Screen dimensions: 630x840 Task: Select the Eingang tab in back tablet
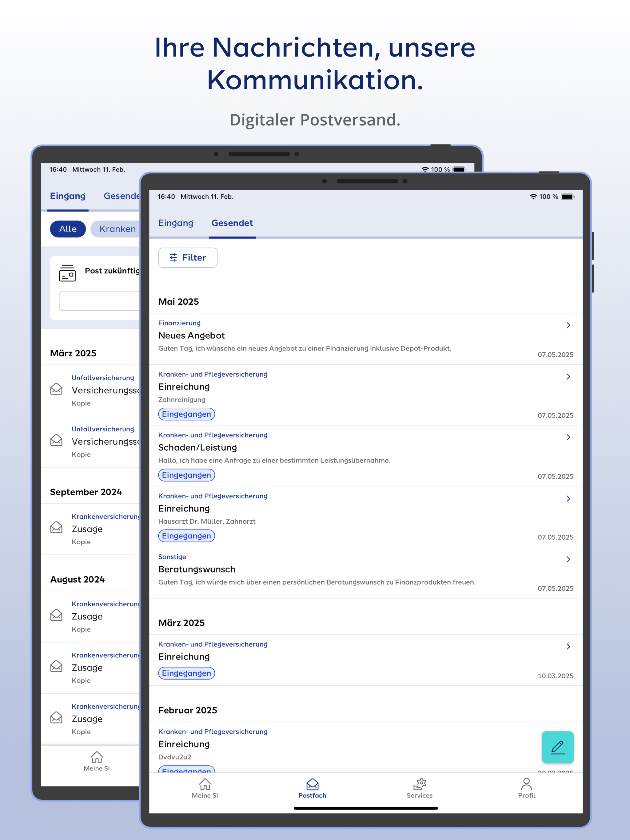[x=68, y=196]
